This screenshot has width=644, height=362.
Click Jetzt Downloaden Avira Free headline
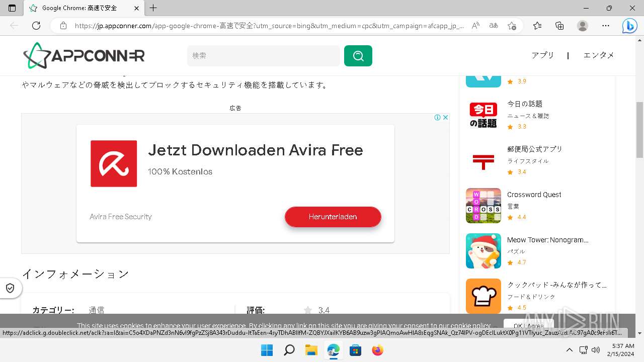click(x=256, y=150)
